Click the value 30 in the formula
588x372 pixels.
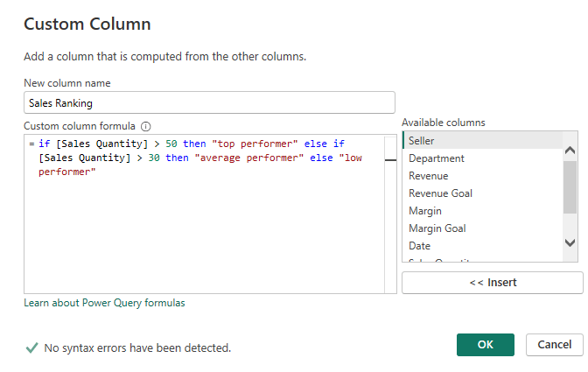pyautogui.click(x=154, y=158)
